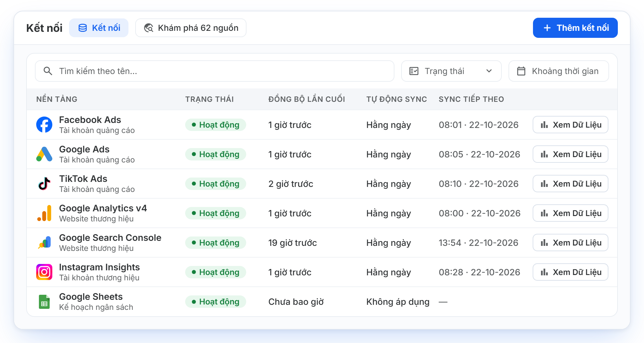
Task: Click the Google Search Console icon
Action: tap(44, 243)
